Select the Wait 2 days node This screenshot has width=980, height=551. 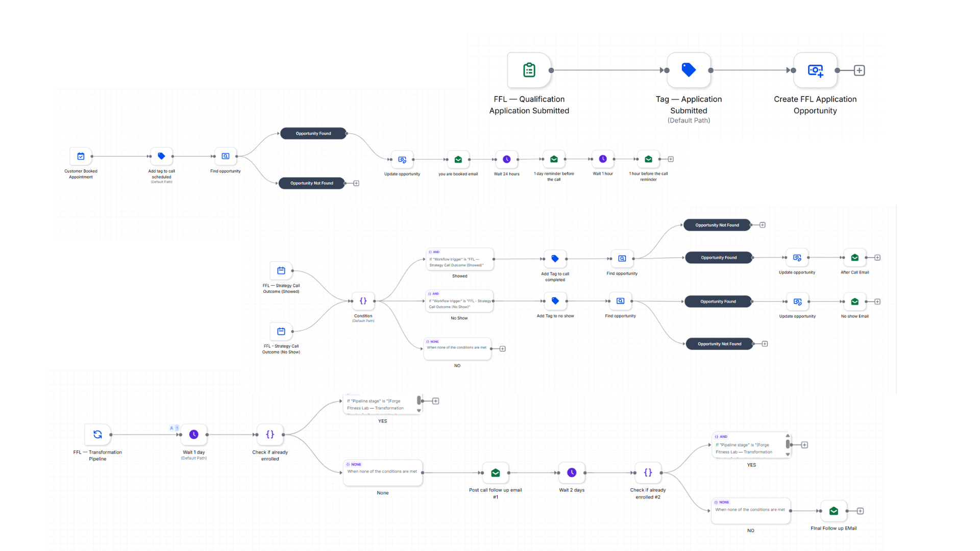[x=572, y=473]
